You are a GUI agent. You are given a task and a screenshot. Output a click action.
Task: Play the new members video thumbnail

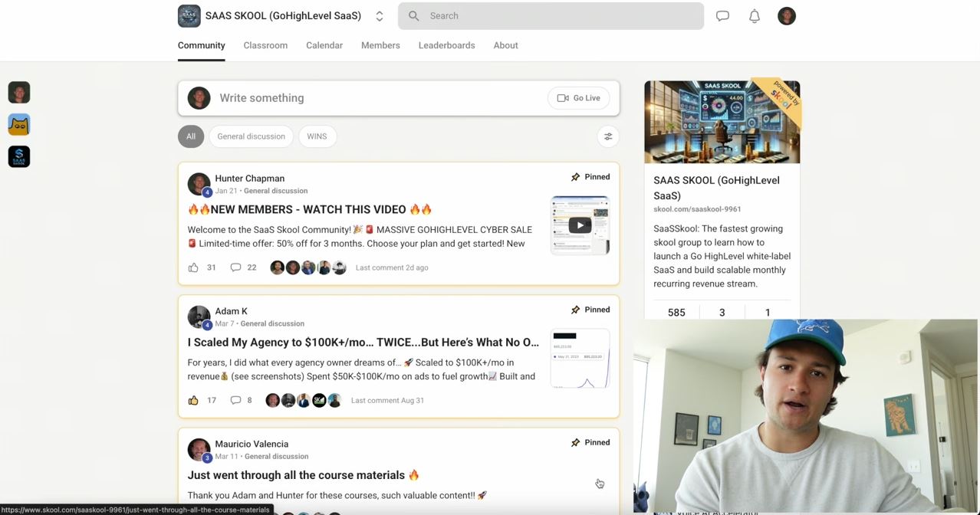pos(580,225)
